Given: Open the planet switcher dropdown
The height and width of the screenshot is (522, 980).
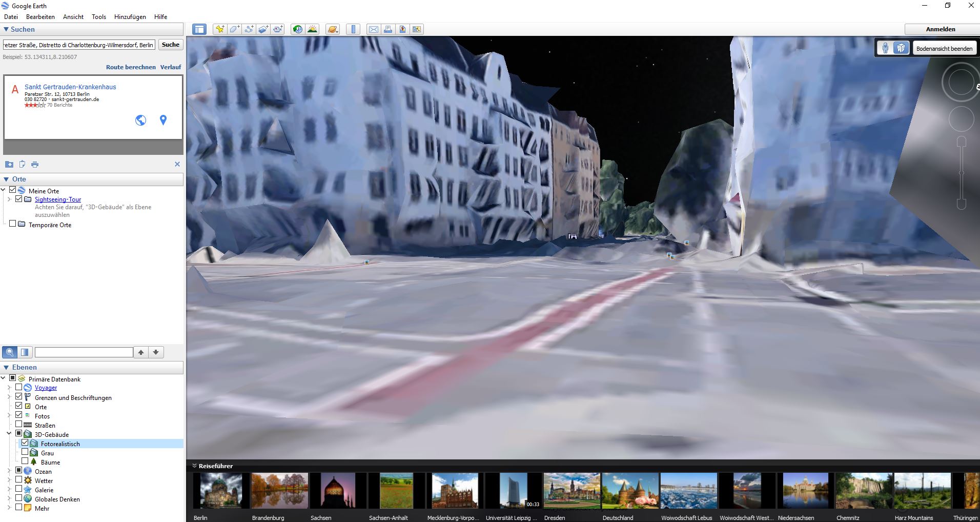Looking at the screenshot, I should point(333,29).
